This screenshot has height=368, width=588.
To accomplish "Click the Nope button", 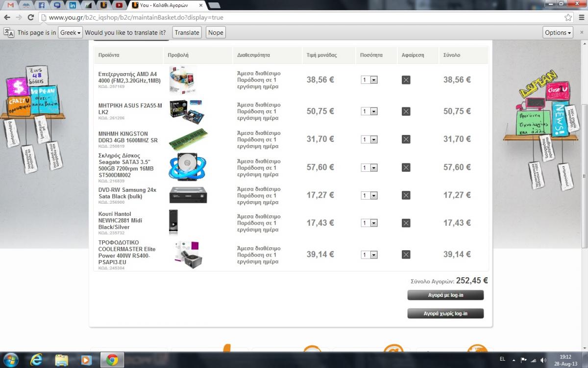I will [x=216, y=33].
